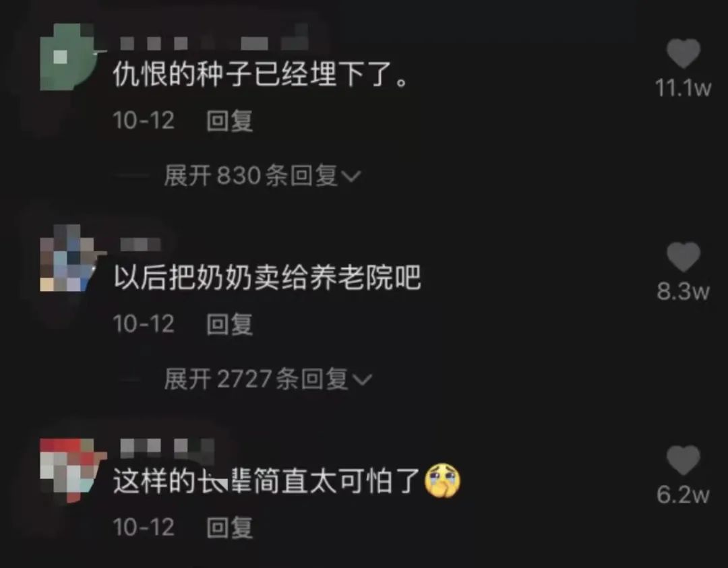Open the red pixelated avatar profile
728x568 pixels.
tap(69, 470)
